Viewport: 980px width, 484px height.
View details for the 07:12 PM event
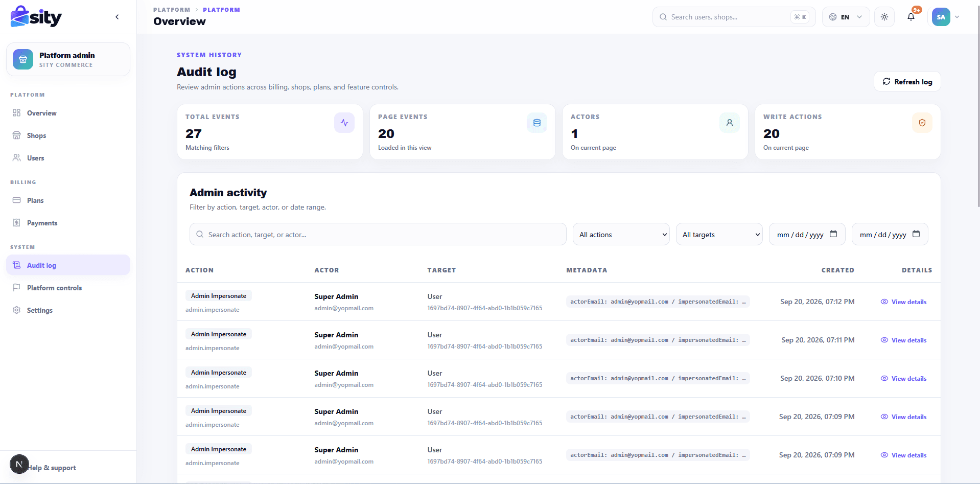pyautogui.click(x=903, y=302)
